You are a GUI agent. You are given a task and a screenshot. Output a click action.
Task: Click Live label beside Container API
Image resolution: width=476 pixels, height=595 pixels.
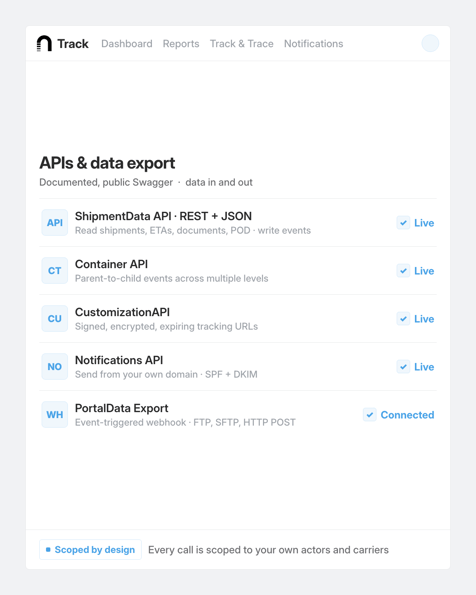[x=424, y=271]
